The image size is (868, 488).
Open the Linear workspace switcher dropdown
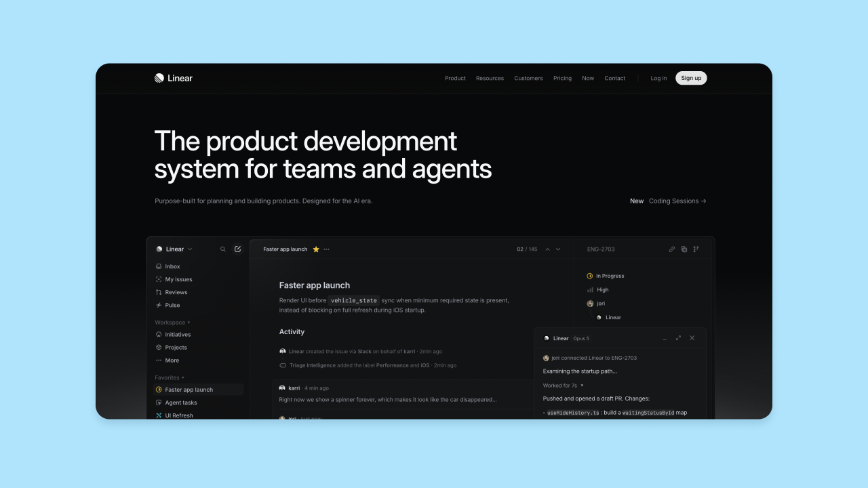(x=174, y=249)
